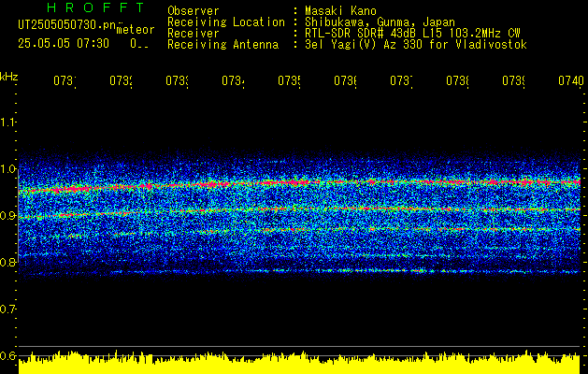Click RTL-SDR SDR# 43dB receiver details
The image size is (588, 374).
[x=413, y=34]
